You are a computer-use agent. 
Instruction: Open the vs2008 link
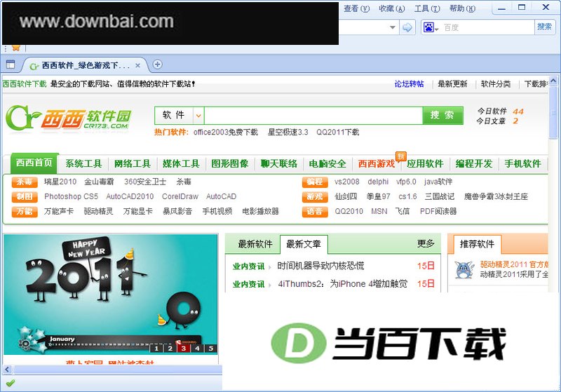(346, 182)
